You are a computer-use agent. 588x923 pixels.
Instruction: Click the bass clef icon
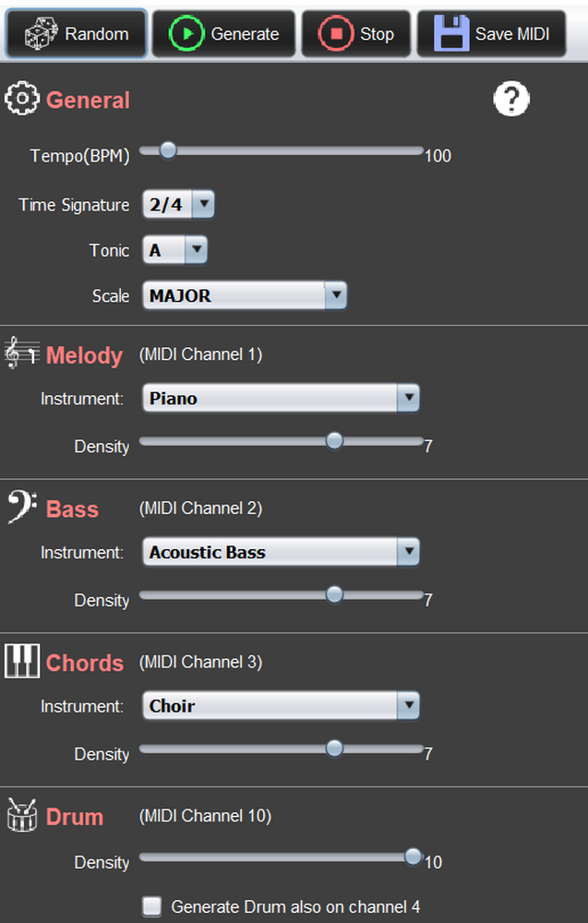tap(22, 508)
